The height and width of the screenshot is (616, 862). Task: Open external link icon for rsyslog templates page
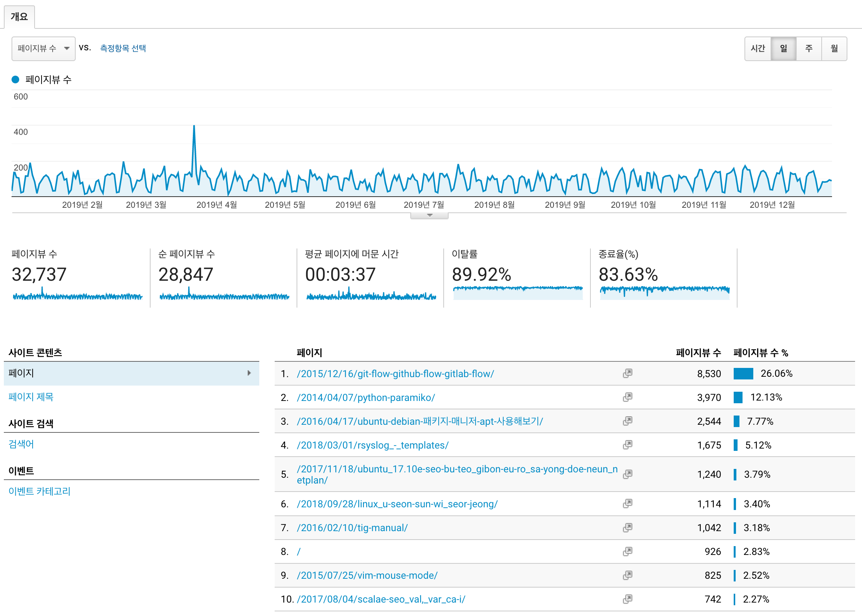tap(628, 445)
